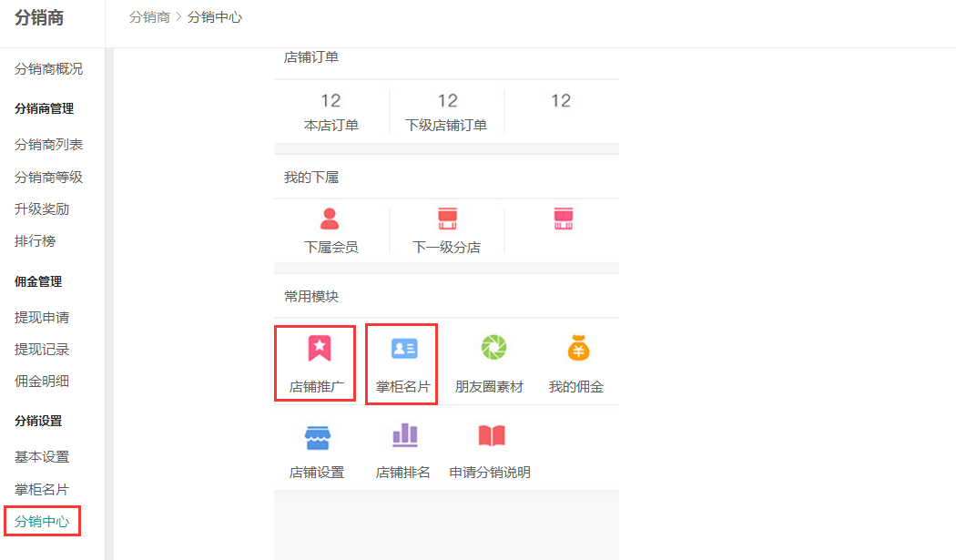Open 提现申请 in sidebar
The width and height of the screenshot is (956, 560).
click(42, 318)
